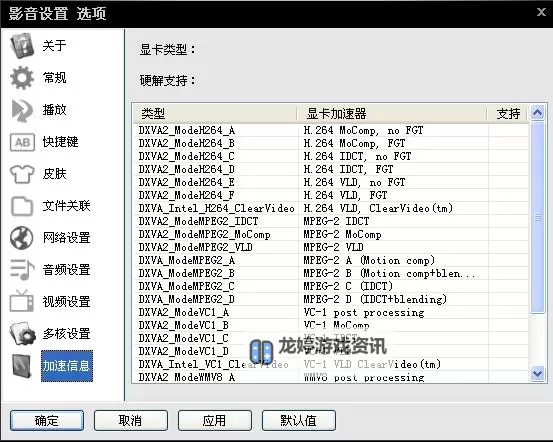Close the 影音设置 dialog with X
553x442 pixels.
(x=541, y=12)
